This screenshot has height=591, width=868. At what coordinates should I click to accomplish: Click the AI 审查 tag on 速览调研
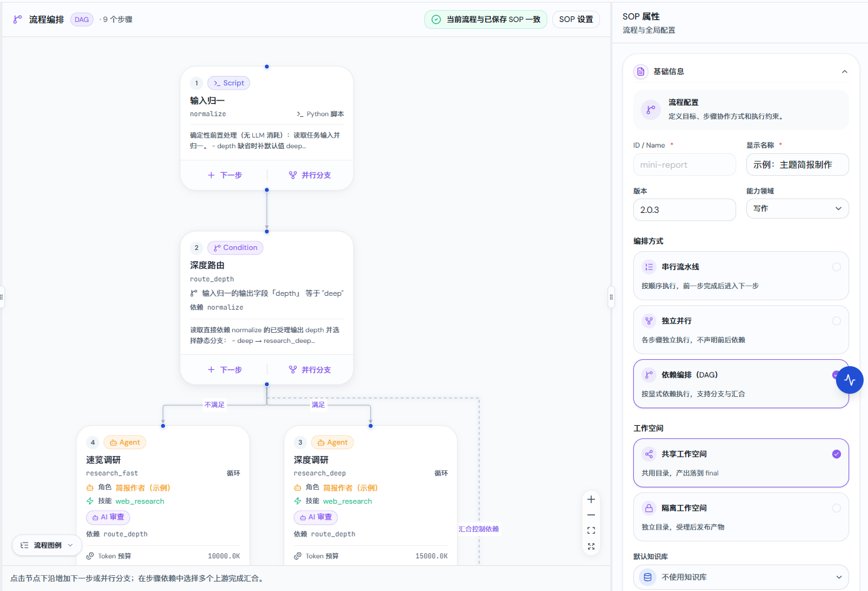[108, 518]
